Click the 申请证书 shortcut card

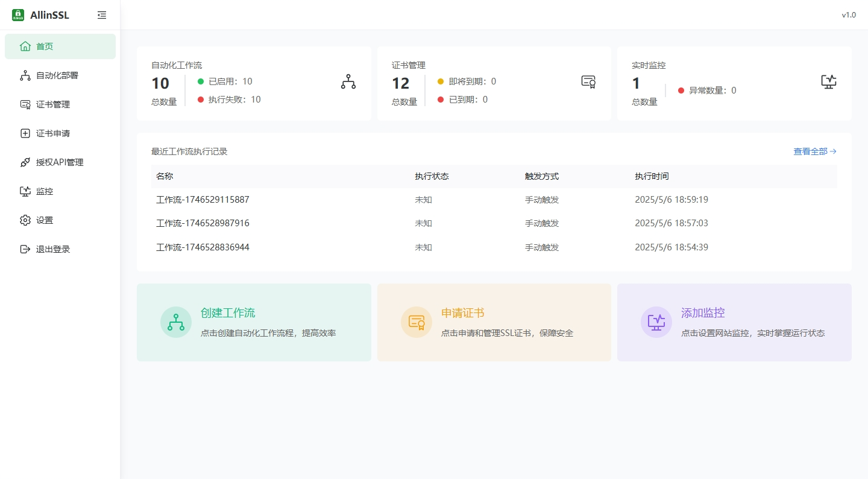tap(494, 322)
